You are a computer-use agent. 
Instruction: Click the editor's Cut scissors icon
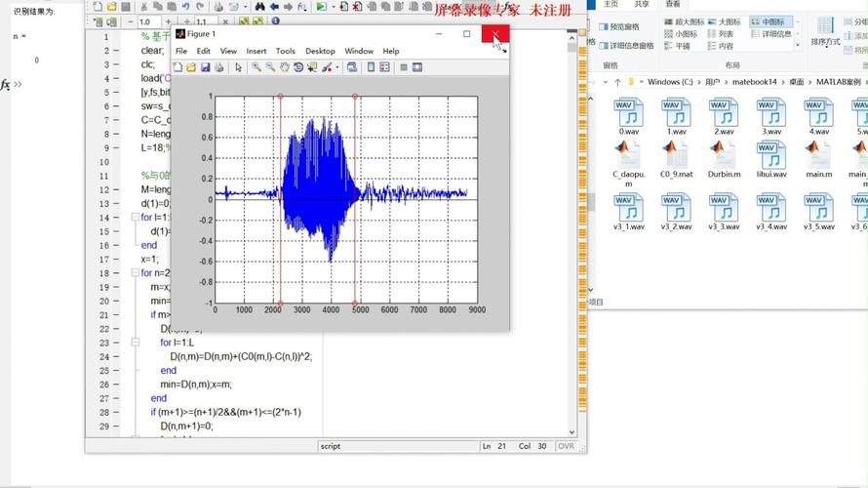[144, 7]
